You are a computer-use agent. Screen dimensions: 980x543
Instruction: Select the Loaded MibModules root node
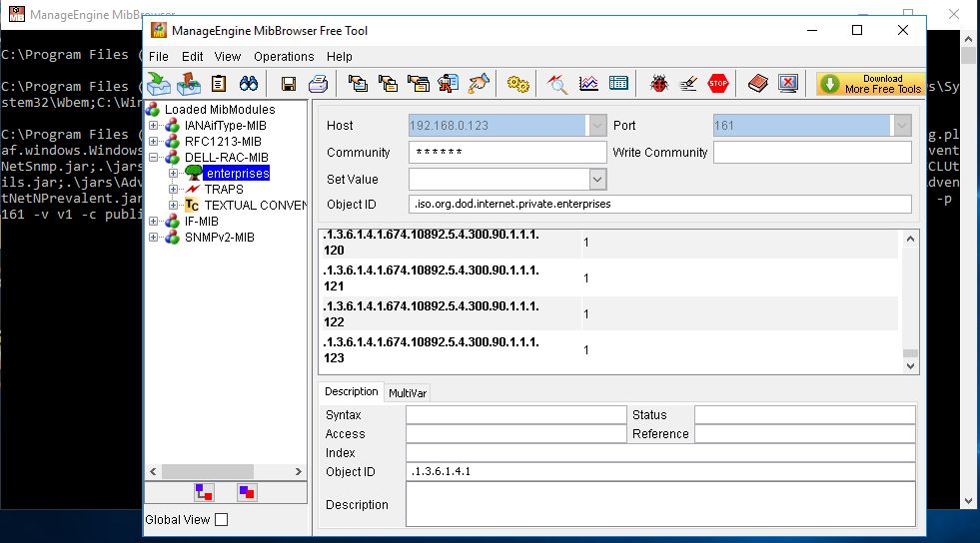pos(220,109)
